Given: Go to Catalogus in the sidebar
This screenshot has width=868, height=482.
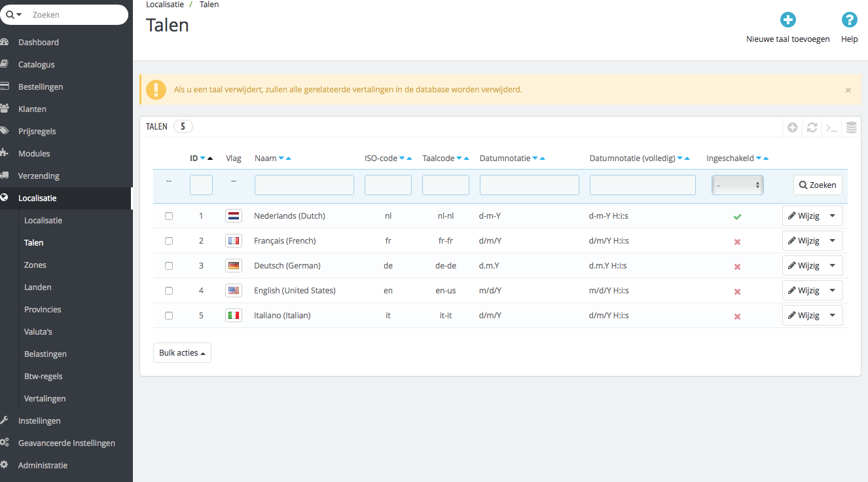Looking at the screenshot, I should (x=36, y=64).
